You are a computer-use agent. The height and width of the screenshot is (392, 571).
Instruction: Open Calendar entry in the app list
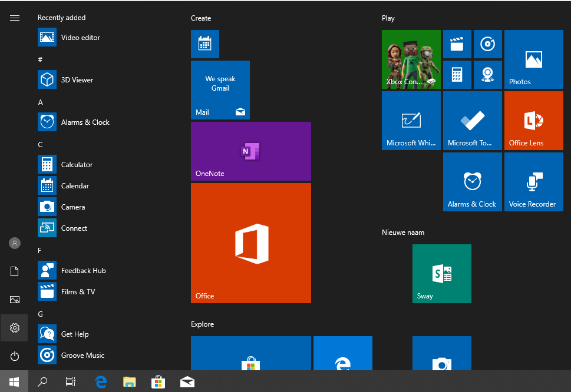tap(64, 185)
